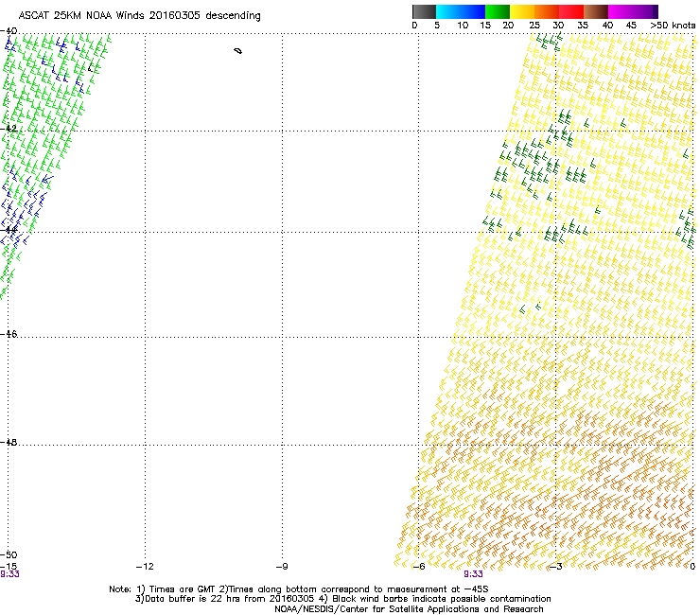Click the 'Times are GMT' note line

299,589
